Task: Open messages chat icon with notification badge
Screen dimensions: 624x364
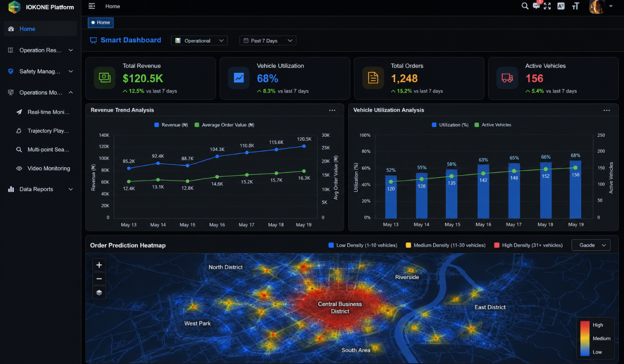Action: pyautogui.click(x=537, y=6)
